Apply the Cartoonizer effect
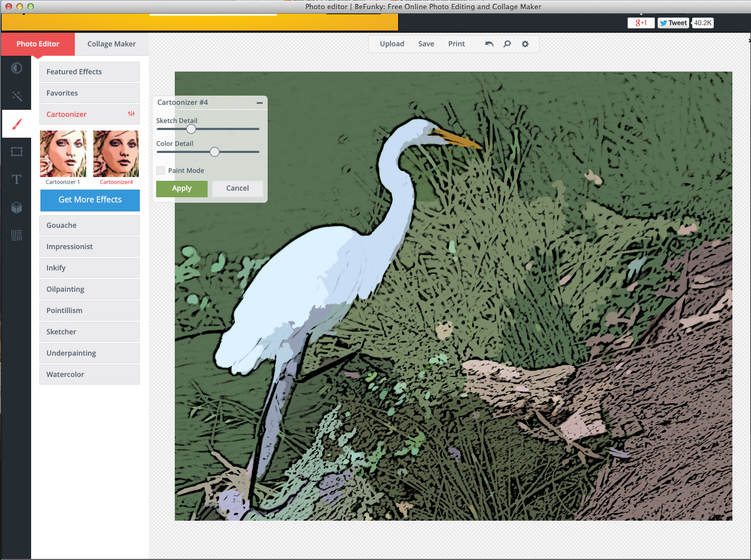This screenshot has height=560, width=751. [181, 188]
